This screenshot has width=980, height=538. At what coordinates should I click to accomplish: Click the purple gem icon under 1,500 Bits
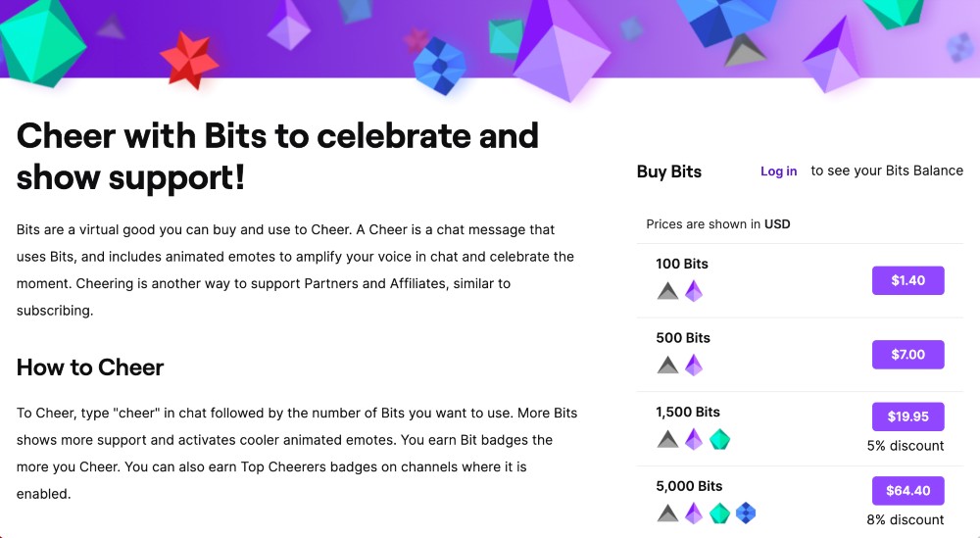(694, 439)
